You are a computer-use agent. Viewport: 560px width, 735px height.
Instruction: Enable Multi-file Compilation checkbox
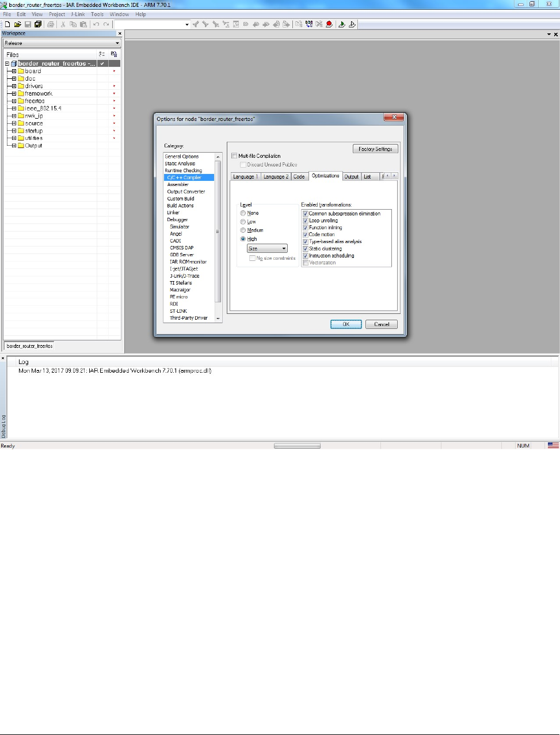click(x=234, y=156)
